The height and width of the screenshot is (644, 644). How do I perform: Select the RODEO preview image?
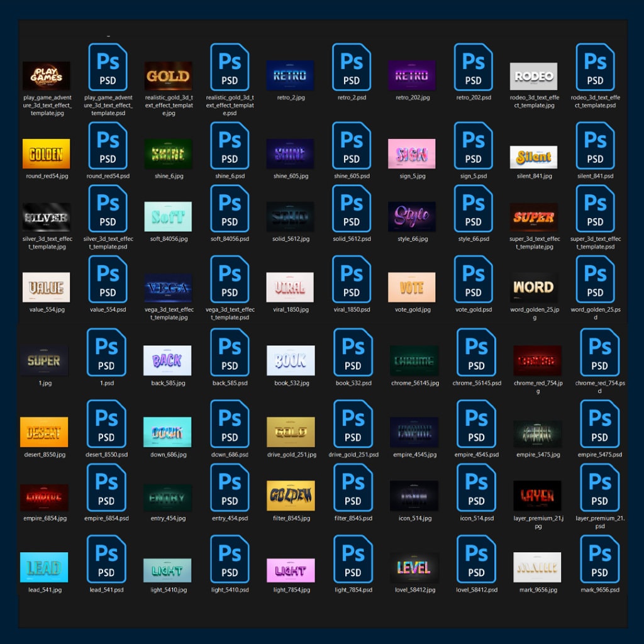(x=534, y=75)
